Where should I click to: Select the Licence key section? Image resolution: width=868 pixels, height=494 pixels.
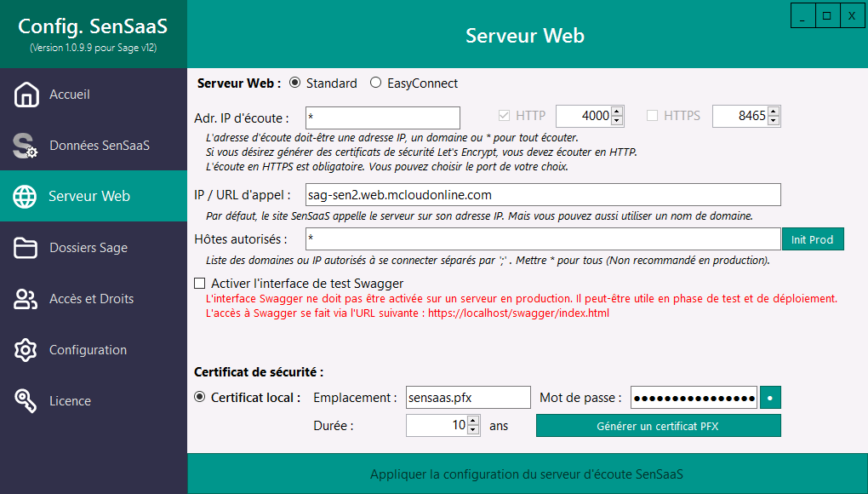[x=71, y=400]
